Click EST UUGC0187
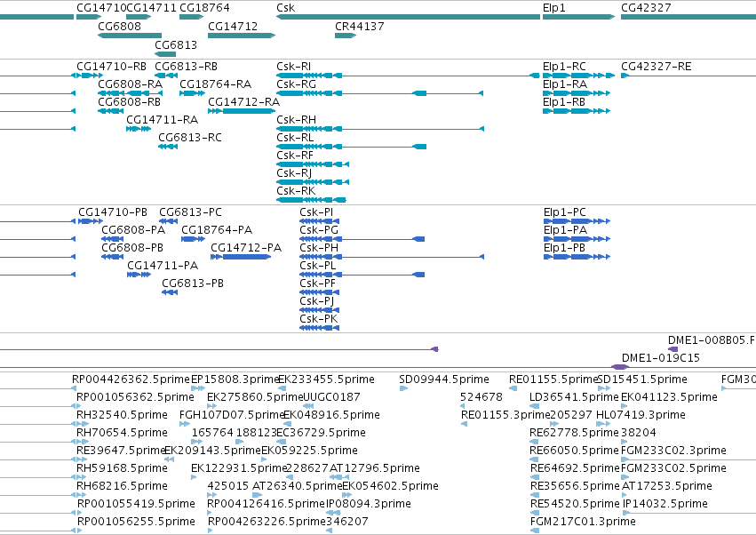Image resolution: width=756 pixels, height=535 pixels. coord(331,397)
